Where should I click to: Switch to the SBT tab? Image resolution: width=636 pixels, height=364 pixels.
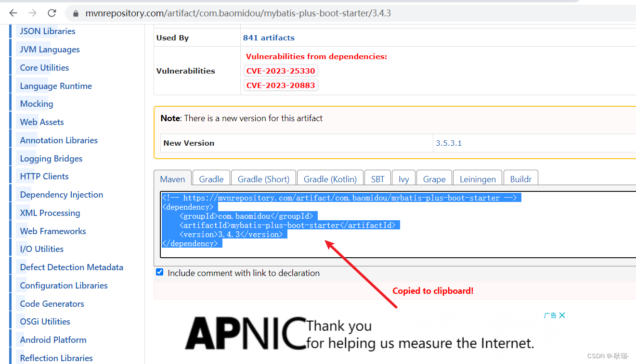coord(378,179)
